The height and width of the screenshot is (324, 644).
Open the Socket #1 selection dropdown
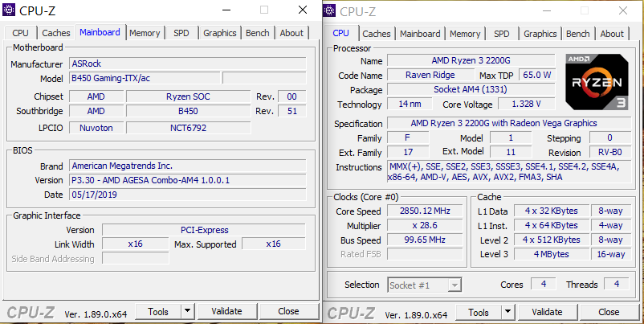[x=424, y=285]
